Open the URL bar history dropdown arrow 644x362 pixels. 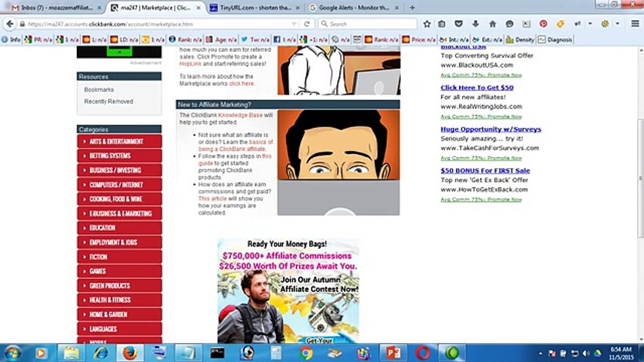click(294, 24)
